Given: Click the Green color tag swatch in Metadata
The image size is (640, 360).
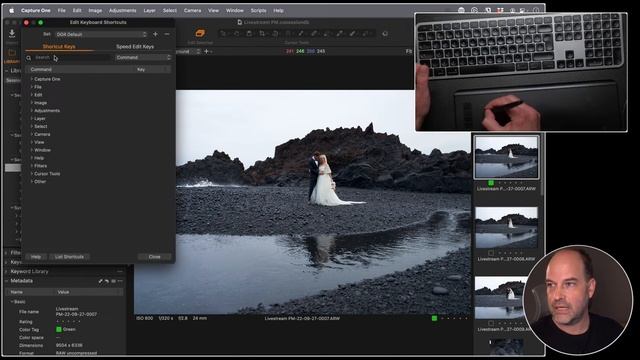Looking at the screenshot, I should pos(58,329).
